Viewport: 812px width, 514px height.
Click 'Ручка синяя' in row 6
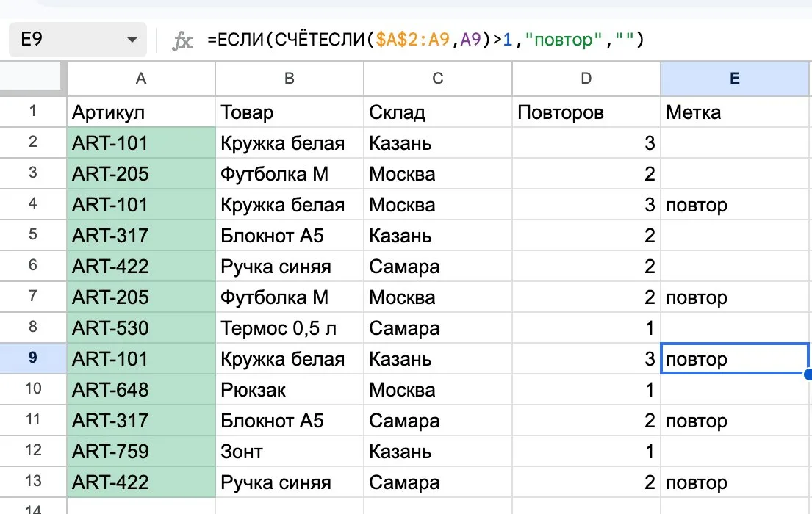pyautogui.click(x=290, y=266)
